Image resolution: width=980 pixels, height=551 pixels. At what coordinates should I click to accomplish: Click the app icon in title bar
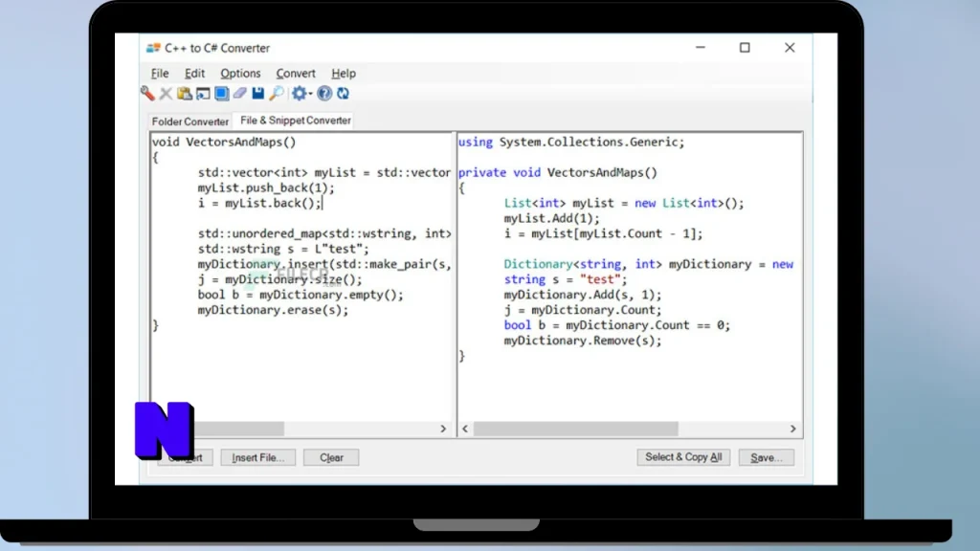tap(153, 48)
